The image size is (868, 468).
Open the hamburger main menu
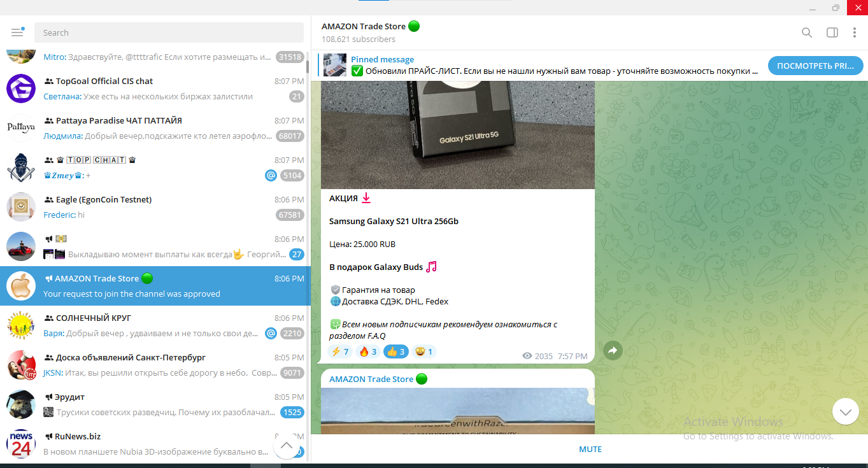tap(17, 32)
